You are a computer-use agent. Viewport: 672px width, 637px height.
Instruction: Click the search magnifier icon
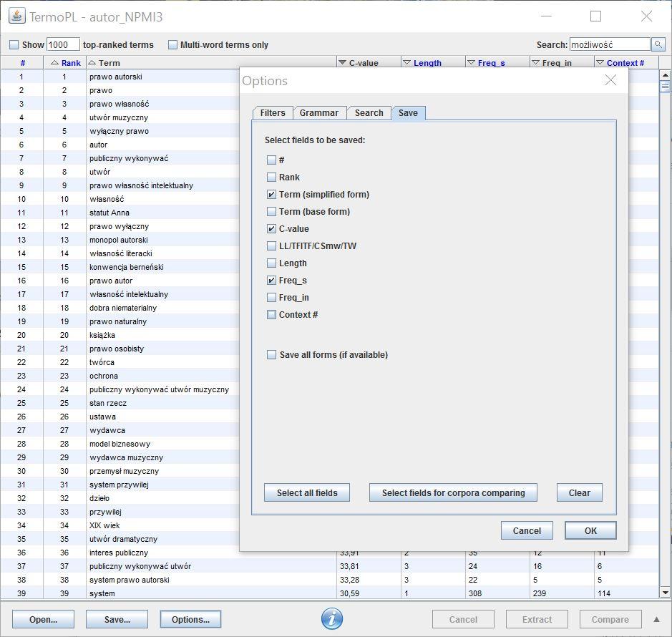[658, 44]
